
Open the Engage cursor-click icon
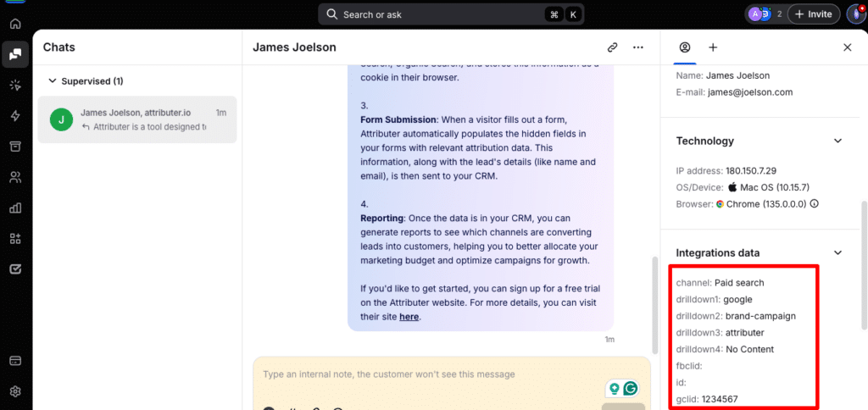15,85
